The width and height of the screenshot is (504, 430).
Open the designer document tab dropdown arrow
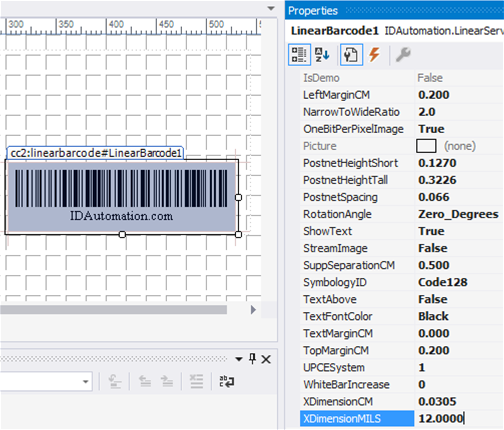coord(271,8)
